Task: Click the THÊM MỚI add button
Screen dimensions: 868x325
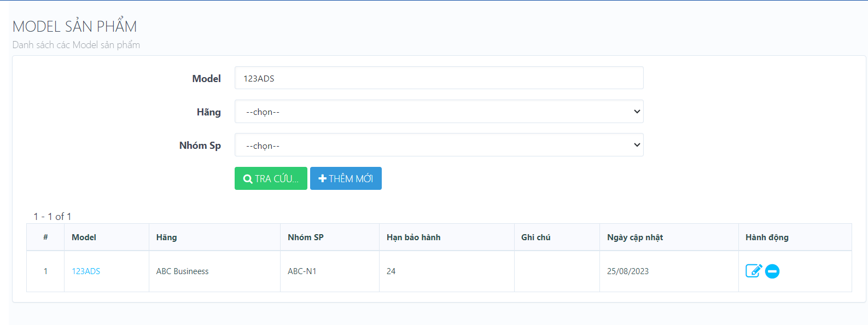Action: [x=346, y=178]
